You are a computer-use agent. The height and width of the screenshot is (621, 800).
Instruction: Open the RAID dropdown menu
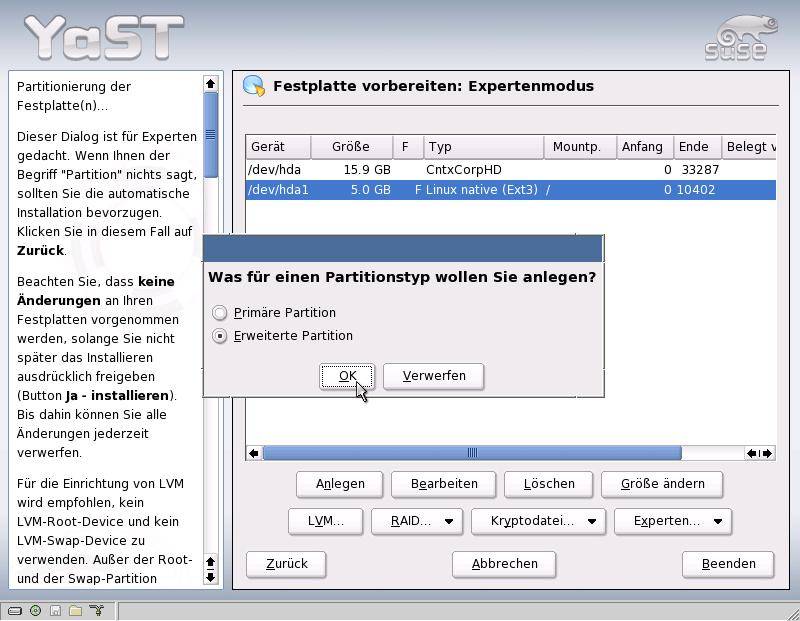tap(417, 521)
